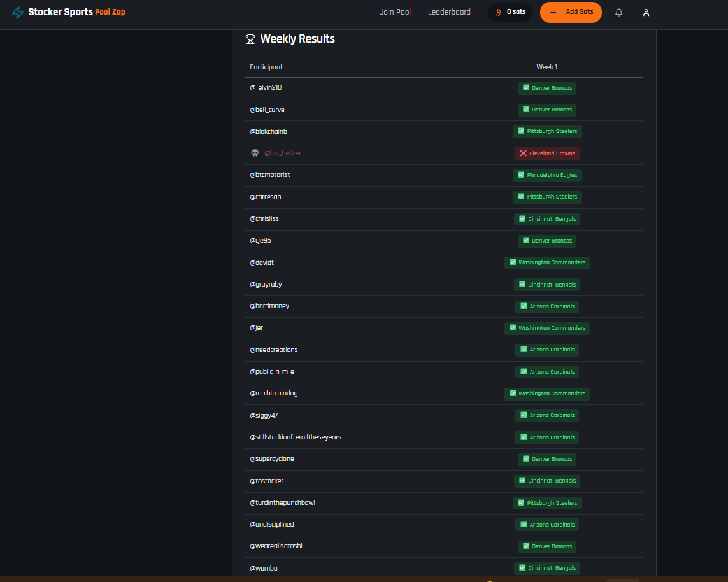728x582 pixels.
Task: Click the green check in @bell_curve's pick
Action: tap(526, 110)
